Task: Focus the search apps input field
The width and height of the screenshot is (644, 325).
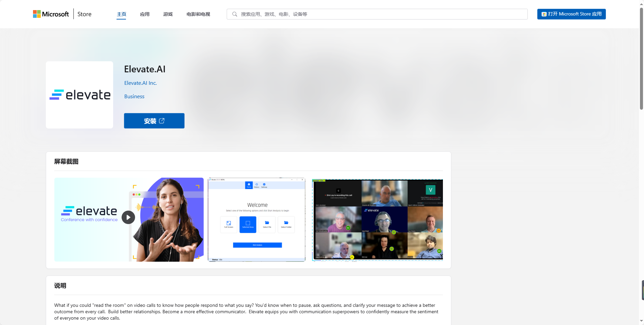Action: tap(381, 14)
